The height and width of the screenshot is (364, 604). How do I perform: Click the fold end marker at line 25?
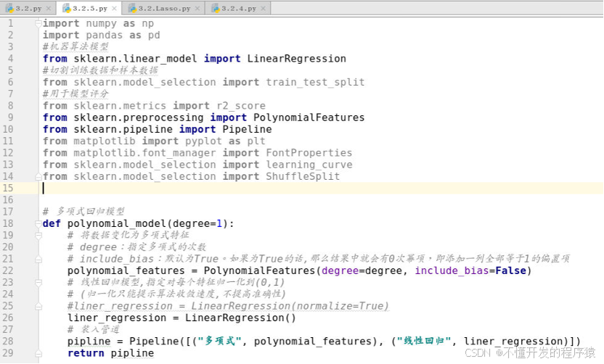38,307
